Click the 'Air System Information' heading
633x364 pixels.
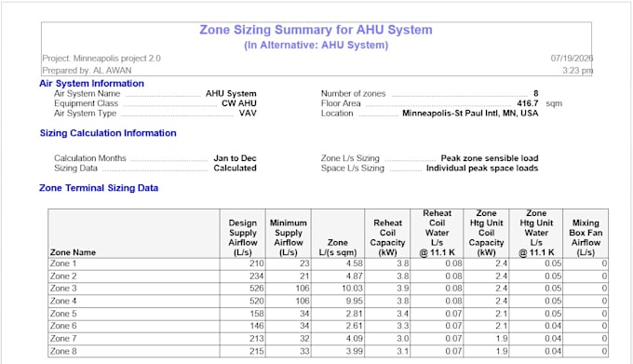(x=91, y=84)
